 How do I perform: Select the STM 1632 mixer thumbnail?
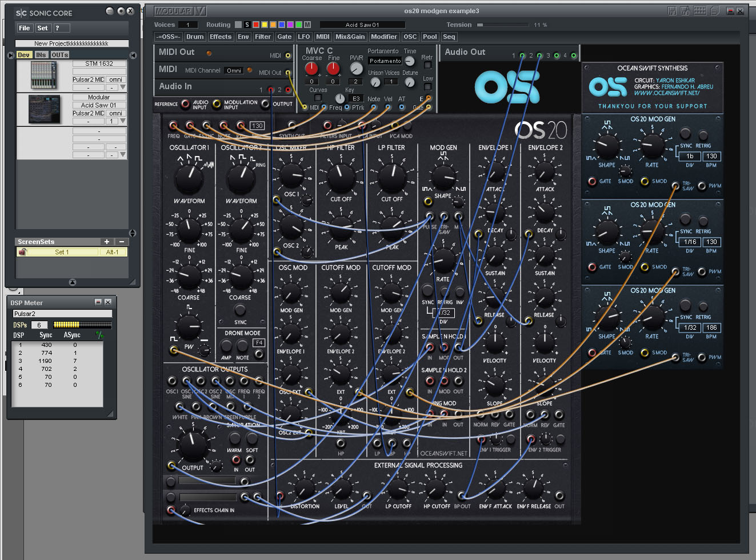pos(44,75)
